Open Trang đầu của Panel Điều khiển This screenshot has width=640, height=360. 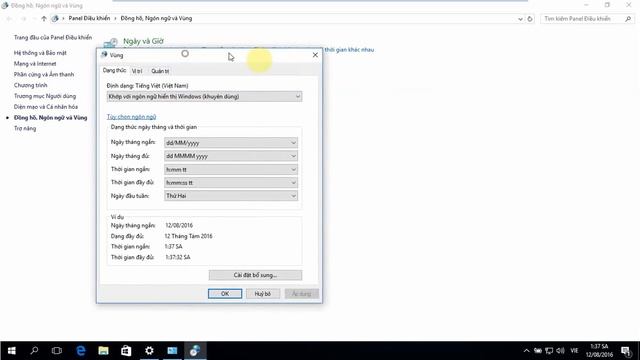(53, 38)
